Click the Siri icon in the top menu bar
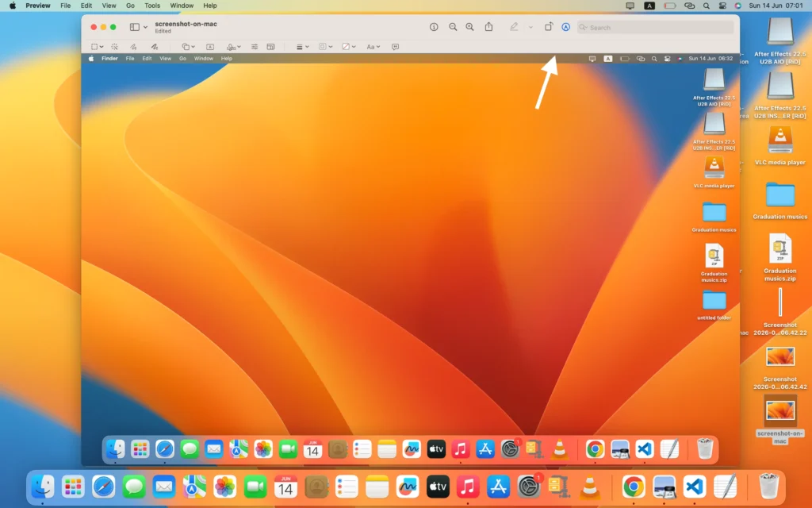The width and height of the screenshot is (812, 508). coord(738,6)
